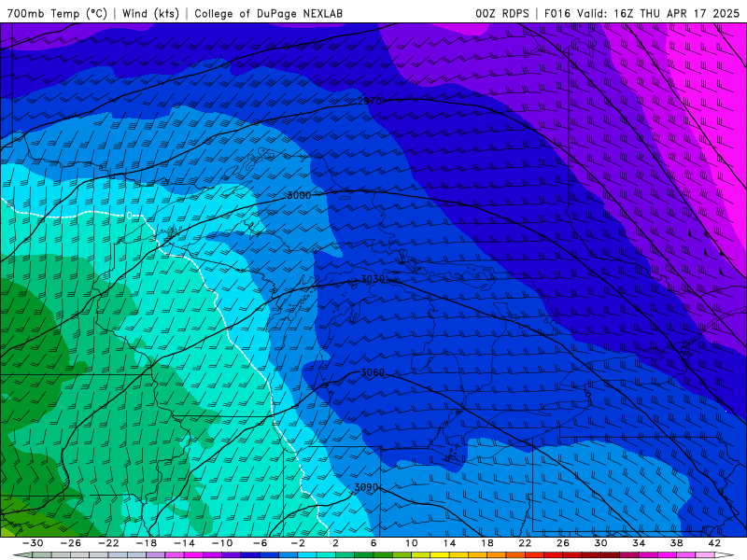Select the -26 color scale label
The width and height of the screenshot is (747, 560).
click(71, 543)
